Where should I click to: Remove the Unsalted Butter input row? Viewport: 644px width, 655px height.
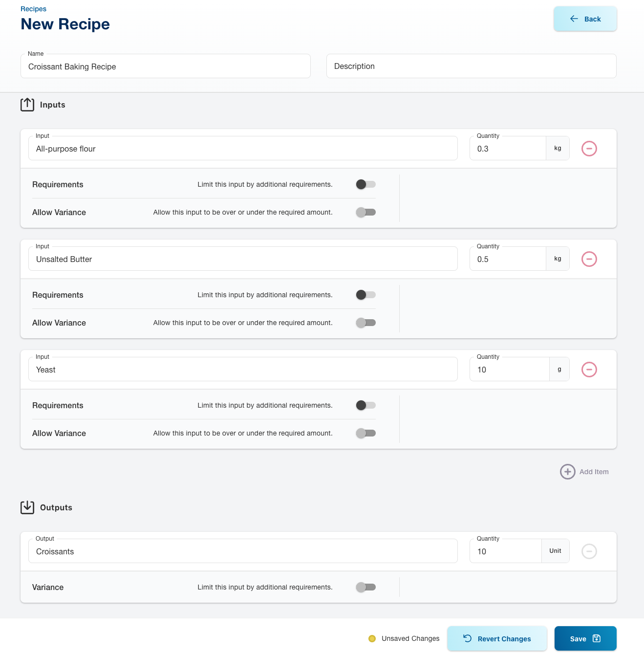coord(589,259)
